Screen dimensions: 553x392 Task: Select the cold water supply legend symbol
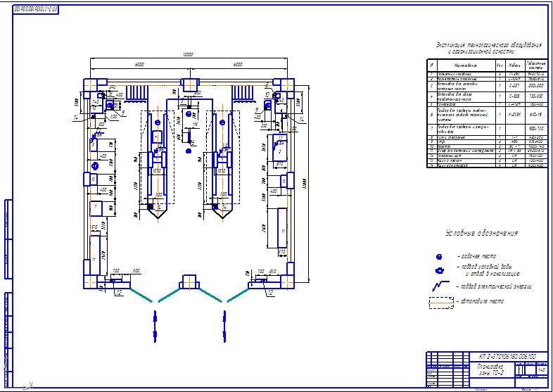click(x=440, y=270)
